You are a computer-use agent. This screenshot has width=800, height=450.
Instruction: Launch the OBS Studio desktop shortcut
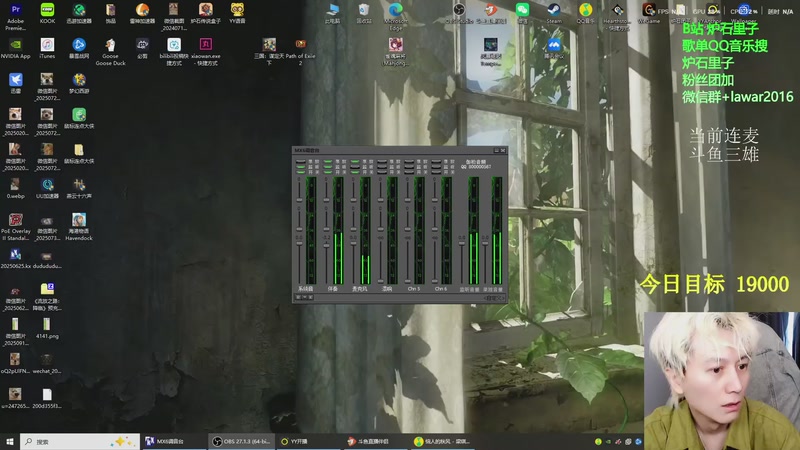(459, 13)
